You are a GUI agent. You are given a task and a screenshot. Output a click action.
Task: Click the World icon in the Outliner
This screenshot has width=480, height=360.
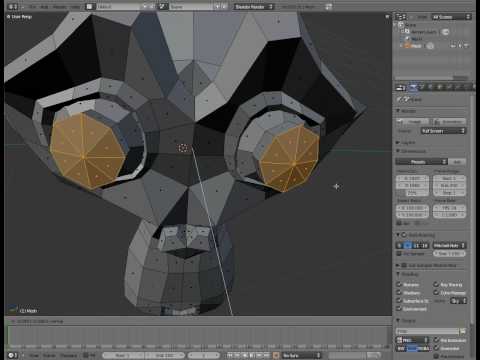(x=407, y=39)
